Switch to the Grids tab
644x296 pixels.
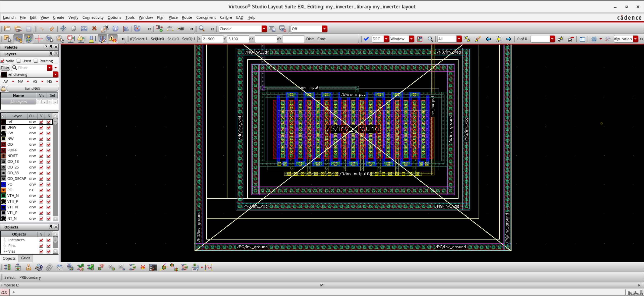26,258
